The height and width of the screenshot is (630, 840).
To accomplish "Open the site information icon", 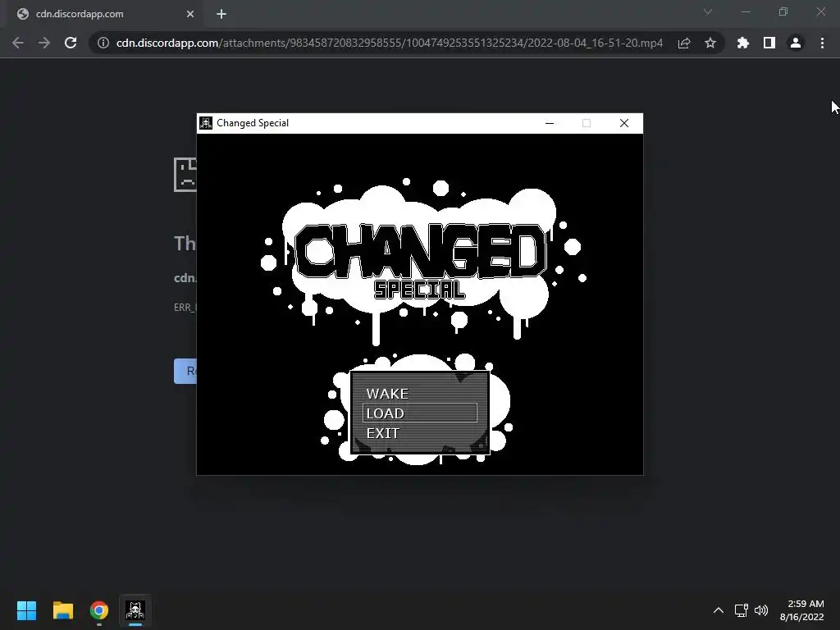I will click(103, 43).
